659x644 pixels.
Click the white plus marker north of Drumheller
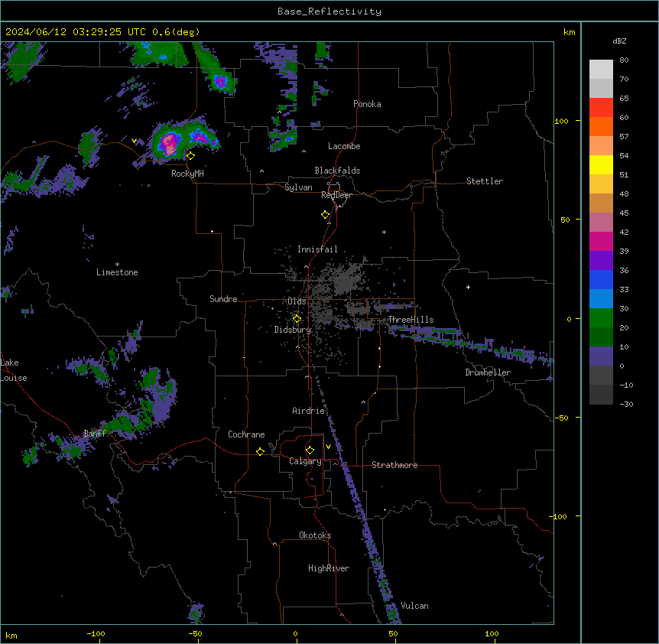468,287
